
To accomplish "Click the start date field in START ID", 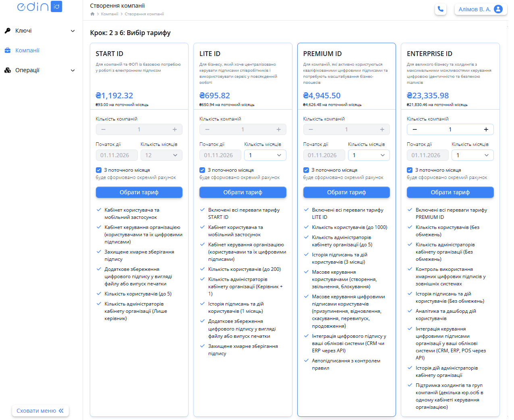I will [117, 155].
